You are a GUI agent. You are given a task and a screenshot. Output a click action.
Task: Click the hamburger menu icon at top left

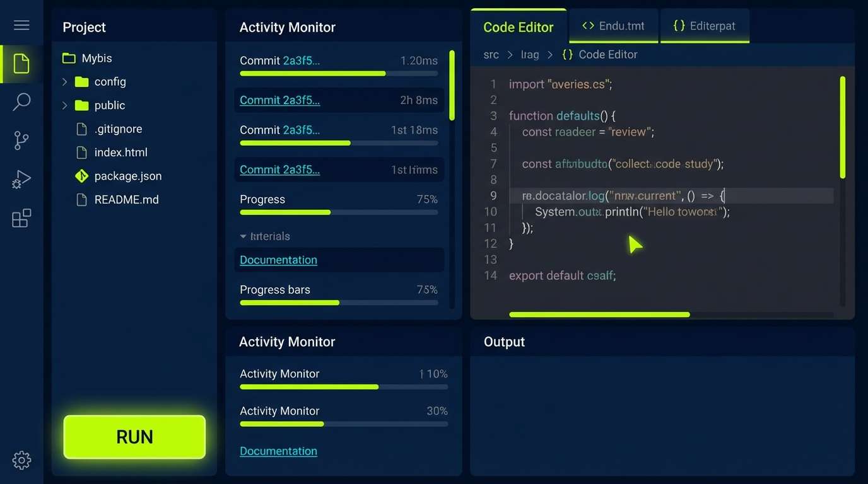(21, 25)
